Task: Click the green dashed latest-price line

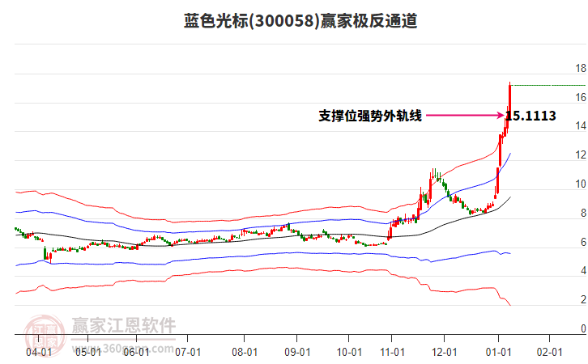Action: pyautogui.click(x=548, y=86)
